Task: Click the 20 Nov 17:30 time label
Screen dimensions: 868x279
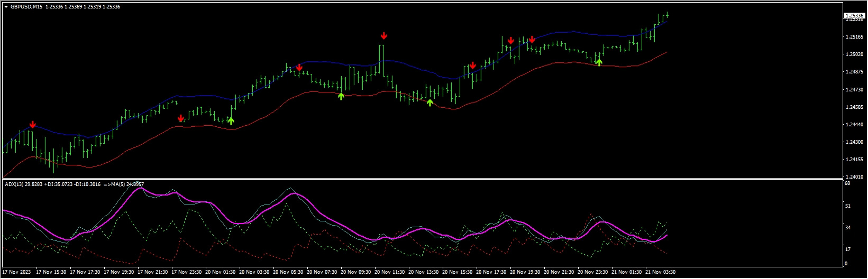Action: coord(491,272)
